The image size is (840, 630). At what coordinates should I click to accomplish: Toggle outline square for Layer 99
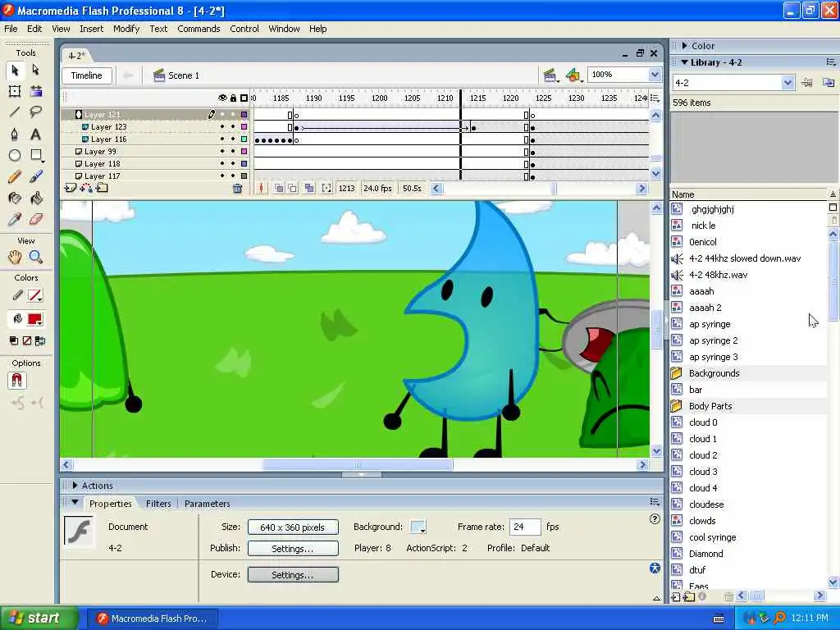click(244, 152)
